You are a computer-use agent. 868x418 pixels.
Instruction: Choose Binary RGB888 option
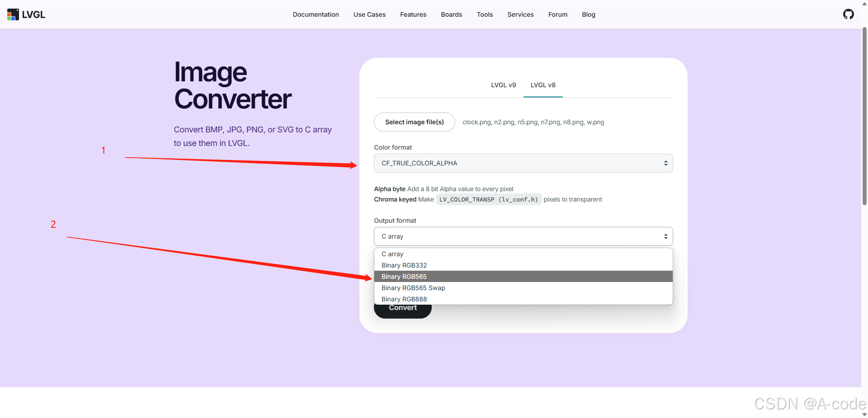523,299
